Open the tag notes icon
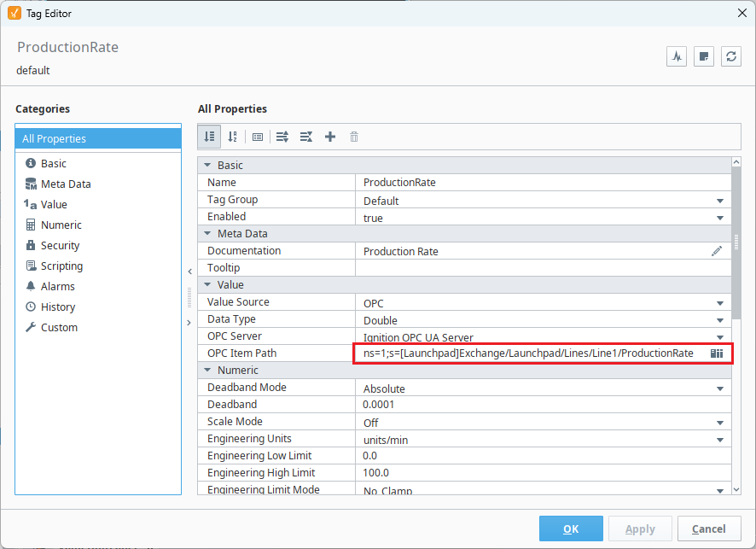 tap(704, 56)
